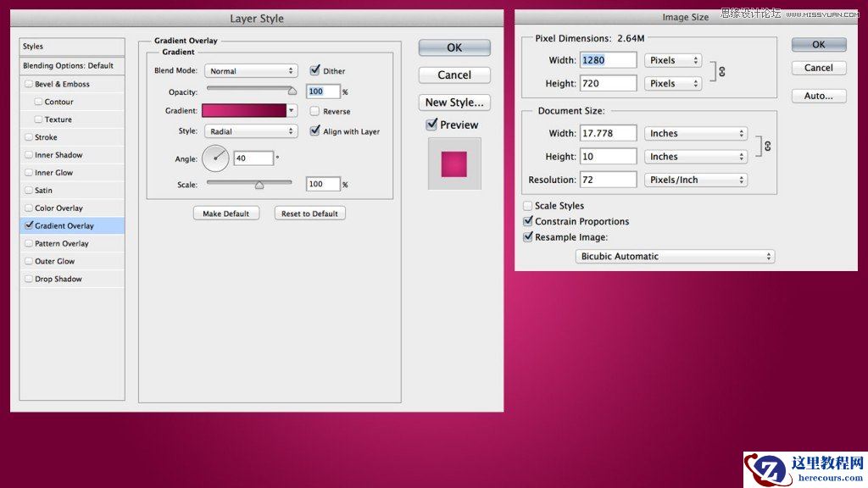Open the Height units dropdown showing Pixels

(672, 83)
